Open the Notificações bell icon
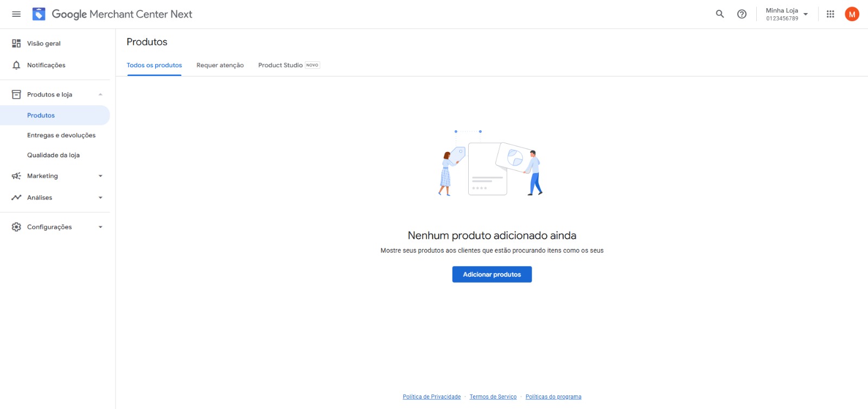This screenshot has height=409, width=868. [16, 65]
